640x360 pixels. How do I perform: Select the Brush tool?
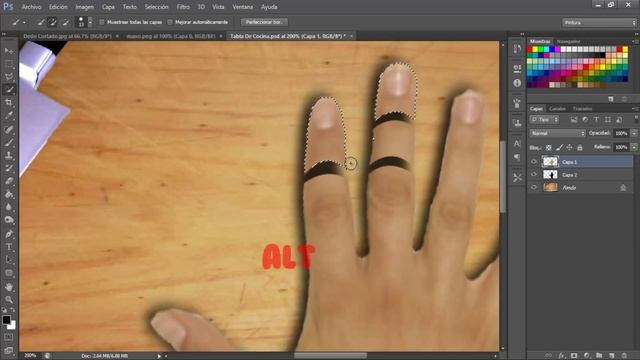pyautogui.click(x=9, y=142)
